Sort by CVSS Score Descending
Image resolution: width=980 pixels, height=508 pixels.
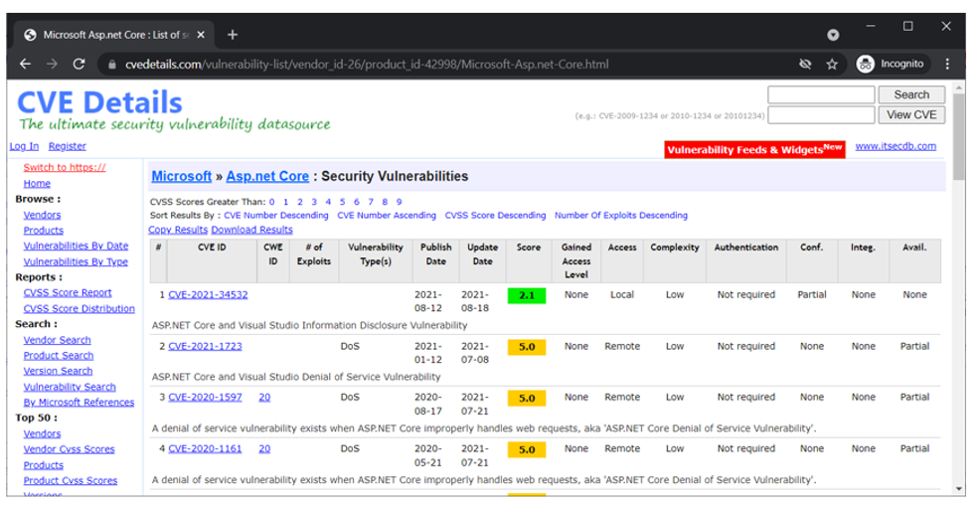pyautogui.click(x=495, y=215)
